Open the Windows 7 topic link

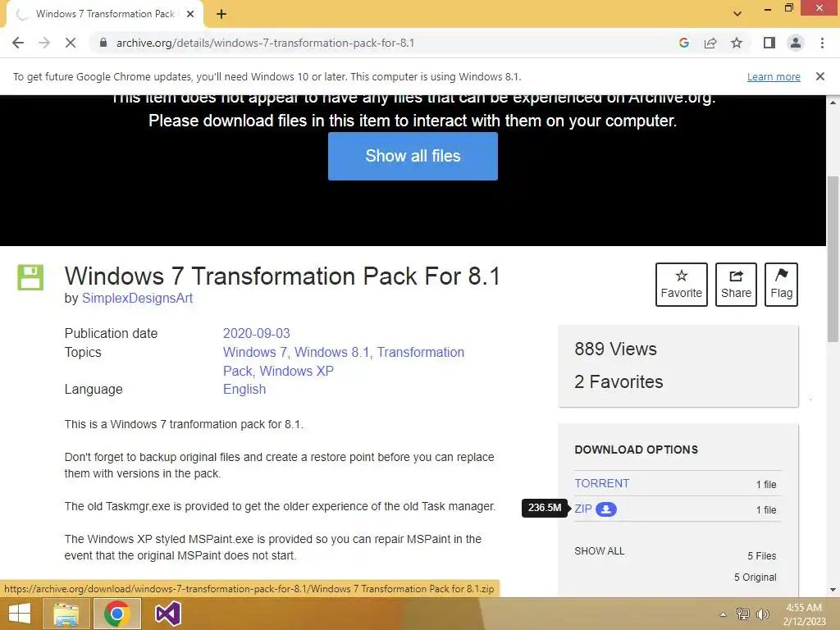[x=254, y=352]
